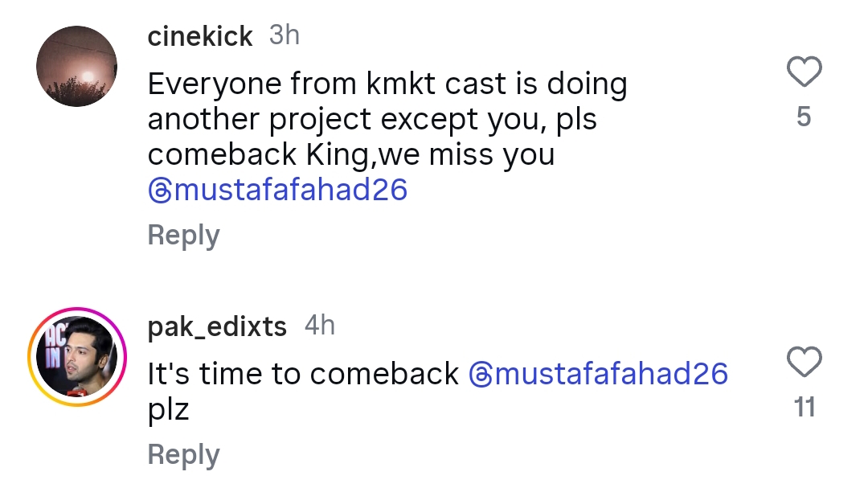Reply to cinekick's comment
Image resolution: width=868 pixels, height=484 pixels.
(x=183, y=236)
